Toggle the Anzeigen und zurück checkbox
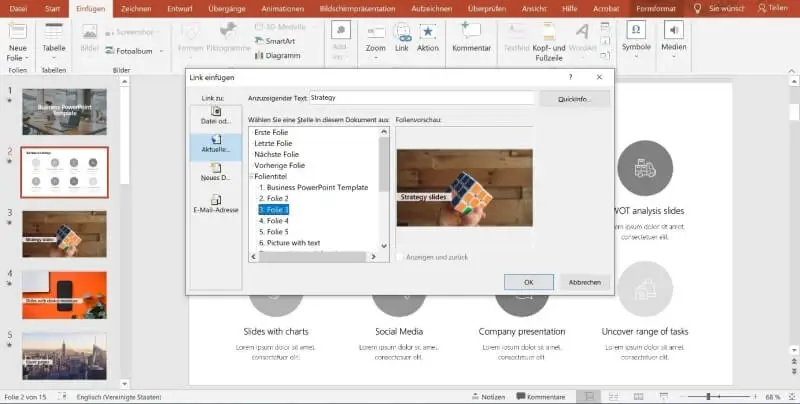The width and height of the screenshot is (800, 404). [402, 257]
